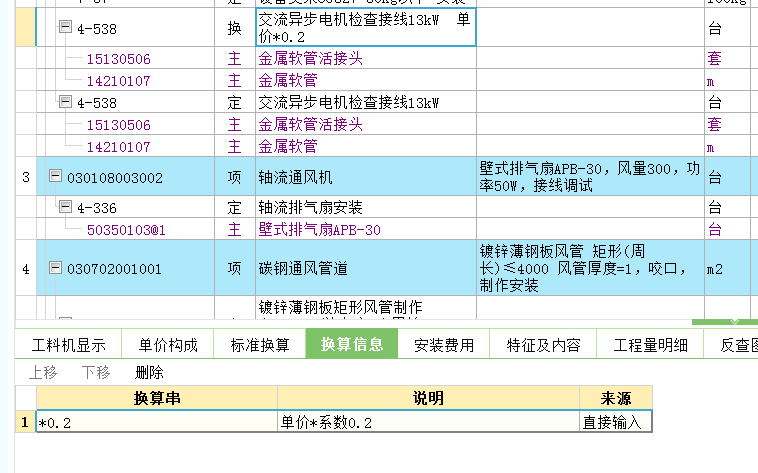
Task: Select the 交流异步电机检查接线13kW cell in 定 row
Action: [x=365, y=103]
